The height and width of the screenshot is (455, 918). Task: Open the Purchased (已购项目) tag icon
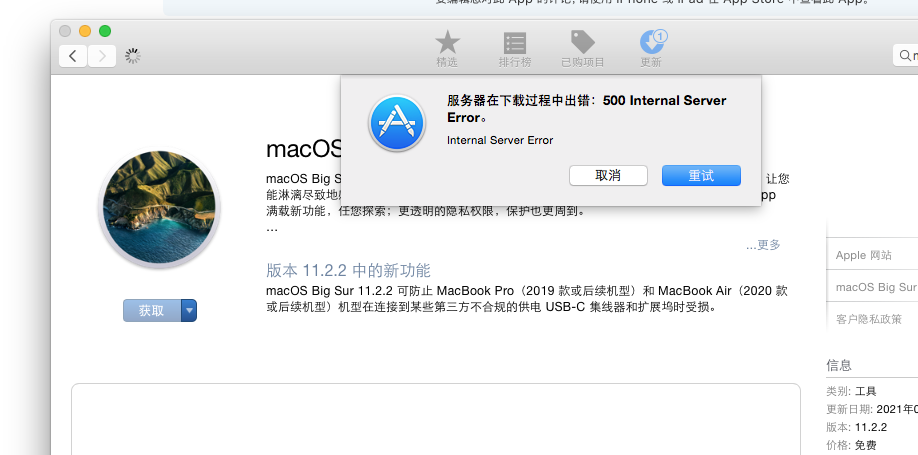(582, 43)
